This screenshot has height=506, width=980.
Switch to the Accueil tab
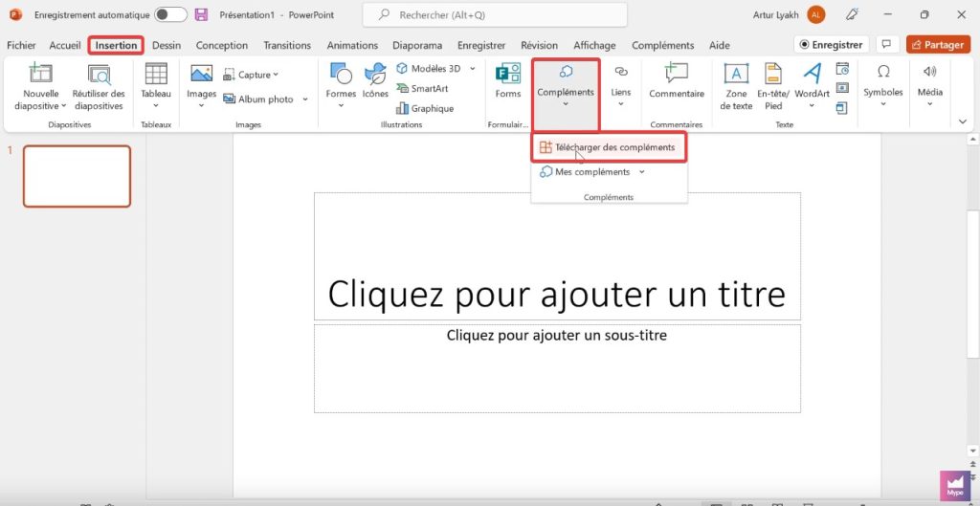click(65, 45)
